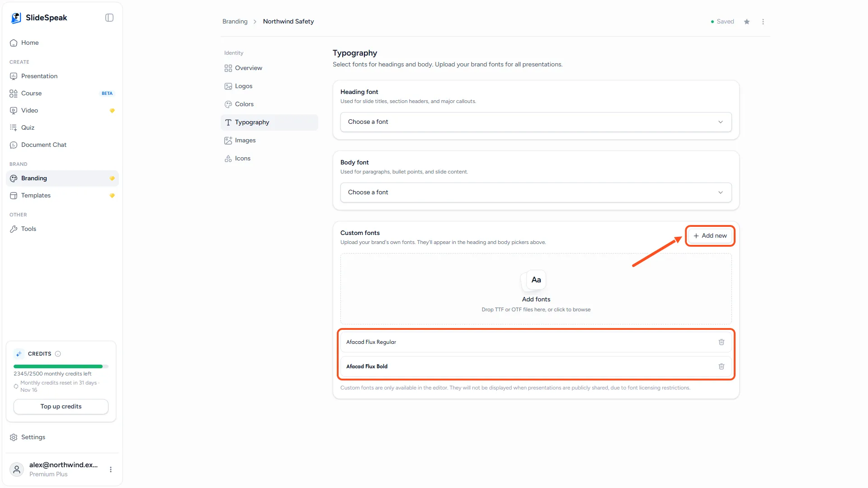
Task: Switch to the Colors tab
Action: 269,104
